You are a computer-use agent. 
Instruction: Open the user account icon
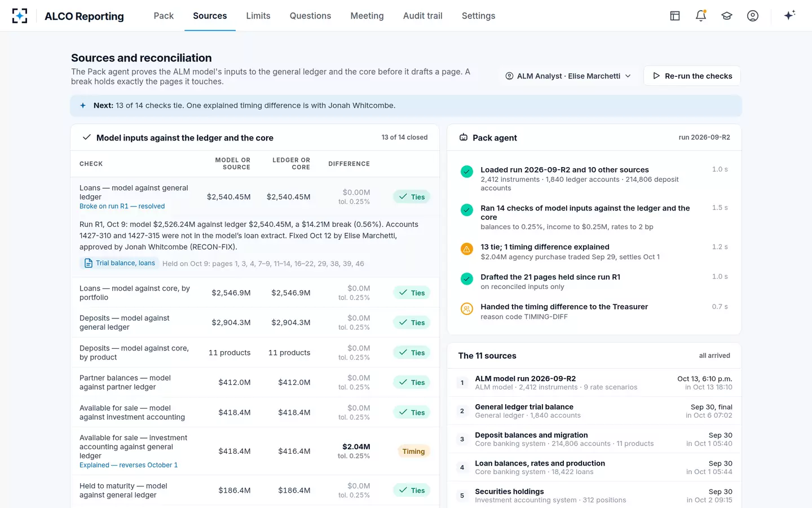click(x=753, y=16)
